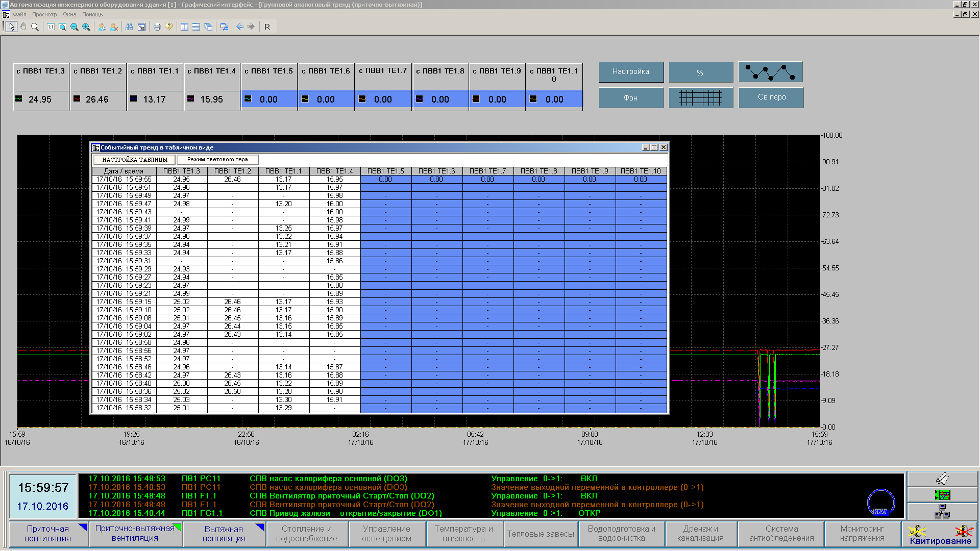Viewport: 980px width, 551px height.
Task: Click the printer icon in toolbar
Action: coord(157,27)
